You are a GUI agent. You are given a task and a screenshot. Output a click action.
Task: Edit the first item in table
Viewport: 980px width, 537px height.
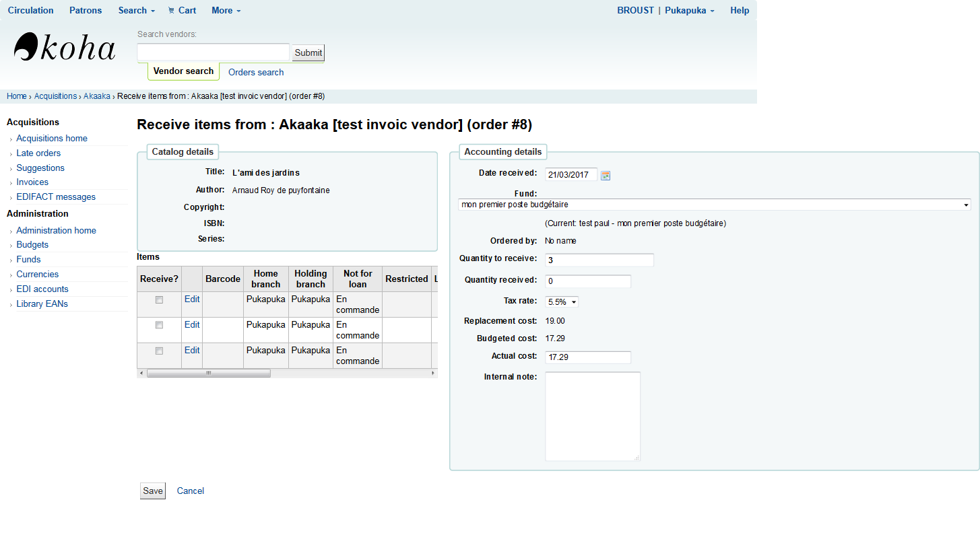click(192, 299)
